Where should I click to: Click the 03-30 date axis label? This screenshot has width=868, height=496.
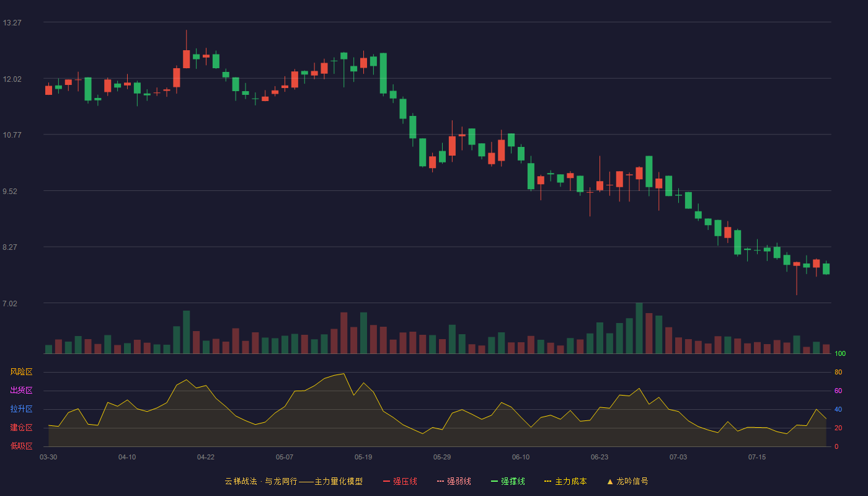click(x=48, y=457)
